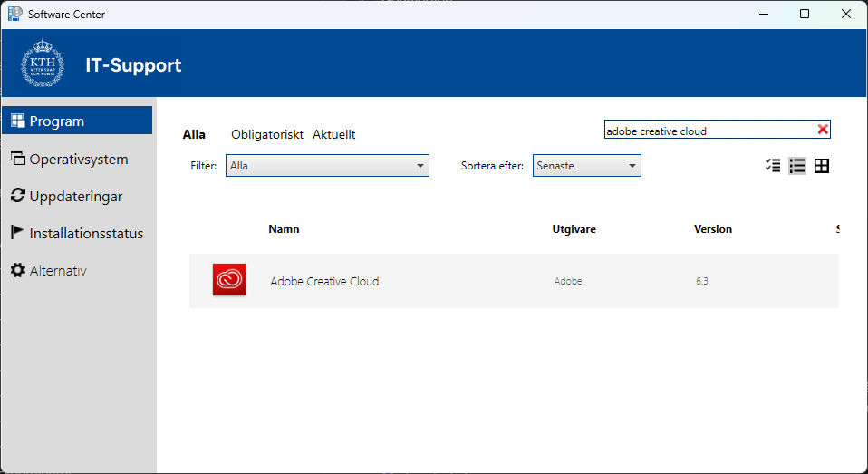Sort by the Namn column header

pos(284,229)
